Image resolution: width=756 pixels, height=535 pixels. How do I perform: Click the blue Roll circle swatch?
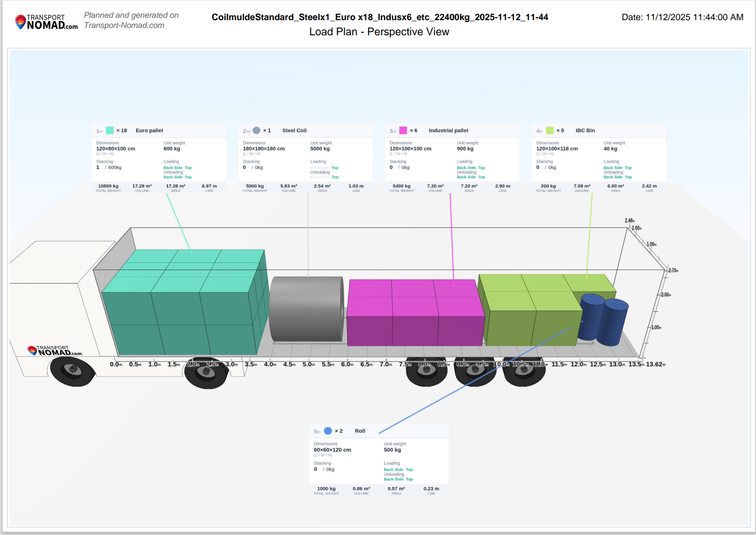click(x=328, y=431)
